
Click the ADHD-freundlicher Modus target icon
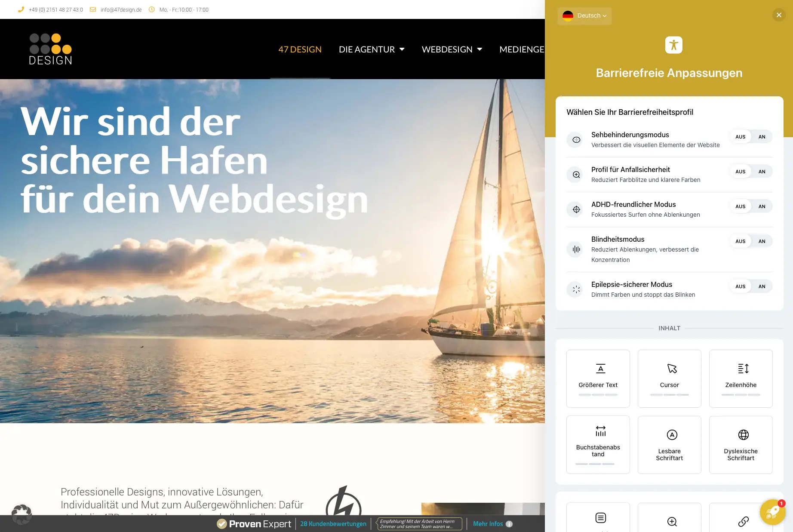(x=576, y=209)
